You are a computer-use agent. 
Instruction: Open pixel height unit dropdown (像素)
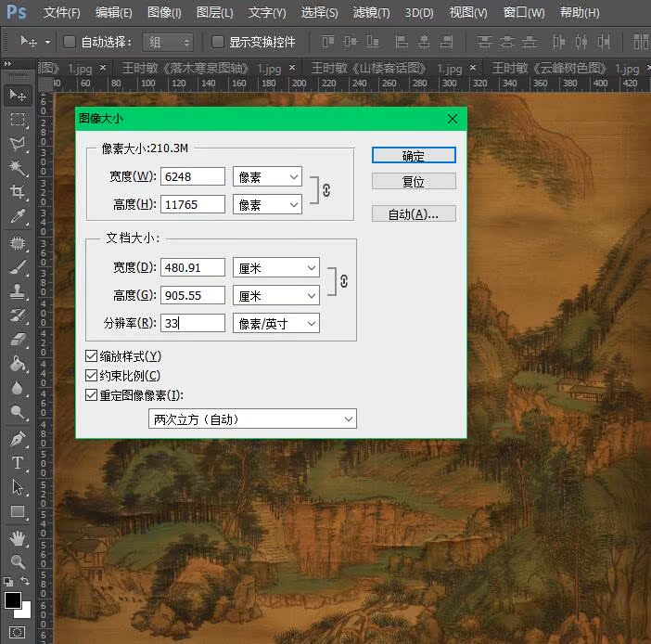[267, 204]
